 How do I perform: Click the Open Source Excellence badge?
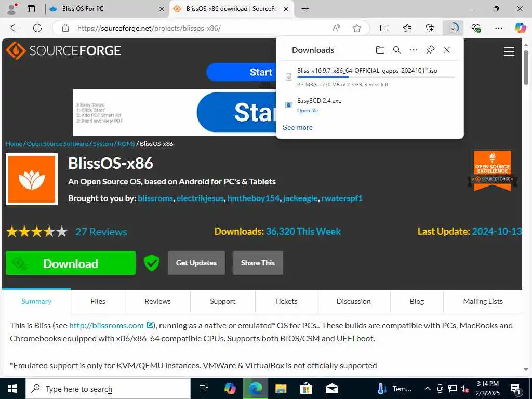[x=493, y=170]
